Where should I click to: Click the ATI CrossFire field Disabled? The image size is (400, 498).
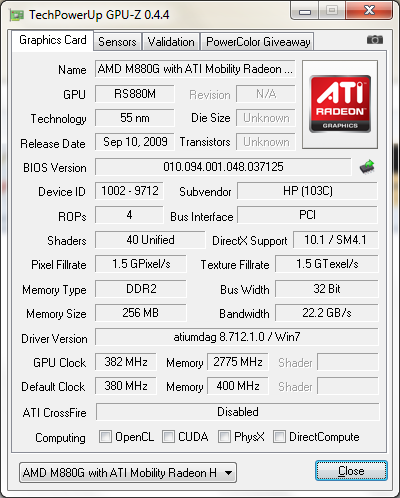[238, 412]
